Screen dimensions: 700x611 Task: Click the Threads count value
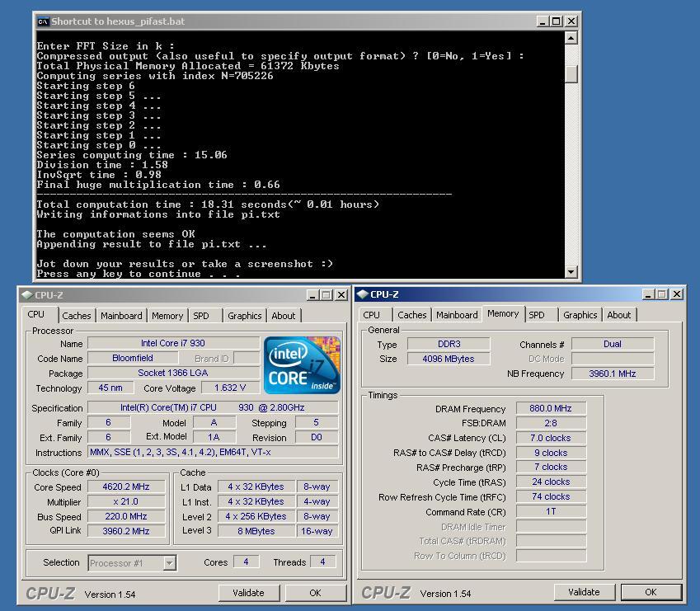point(322,562)
